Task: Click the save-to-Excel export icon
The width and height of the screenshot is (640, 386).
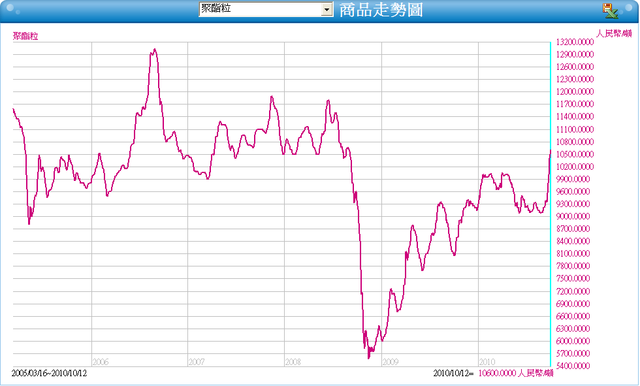Action: tap(610, 11)
